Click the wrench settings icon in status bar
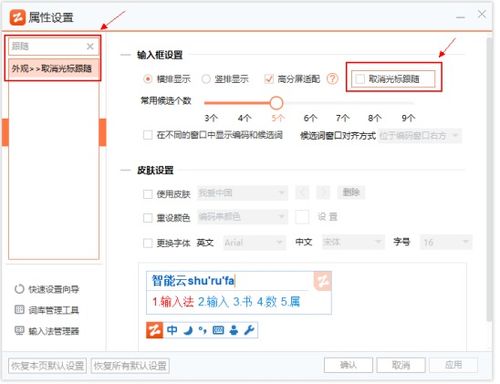Viewport: 500px width, 384px height. click(x=249, y=330)
